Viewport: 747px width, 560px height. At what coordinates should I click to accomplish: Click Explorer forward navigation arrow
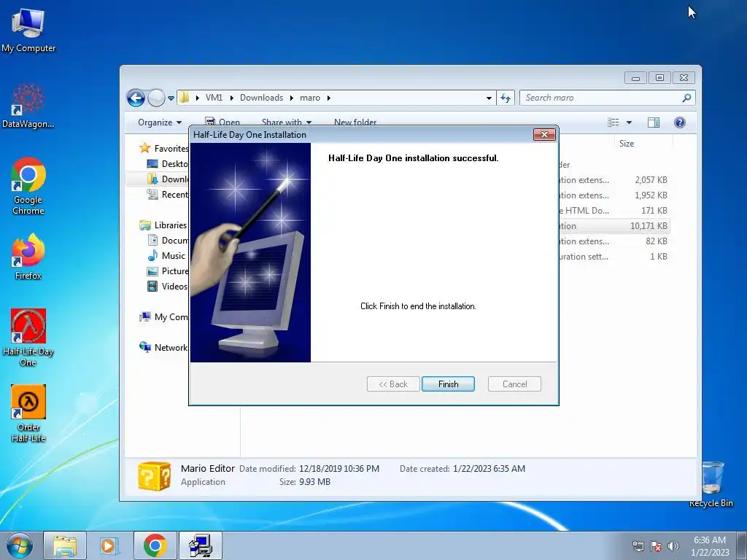pyautogui.click(x=156, y=98)
